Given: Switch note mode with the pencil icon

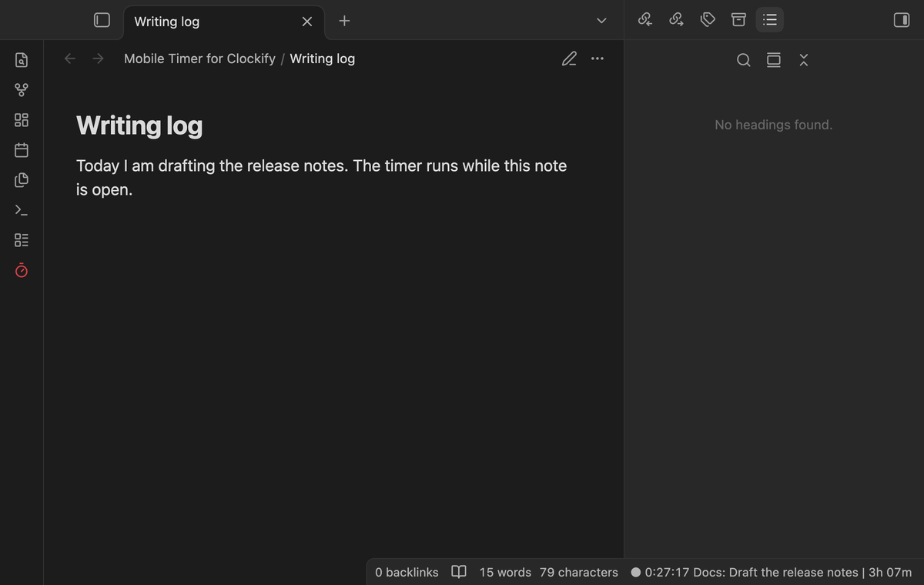Looking at the screenshot, I should coord(569,58).
